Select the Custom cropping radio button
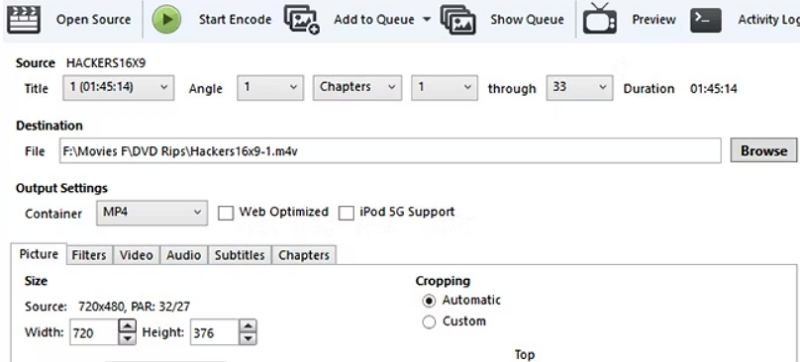 pyautogui.click(x=430, y=322)
